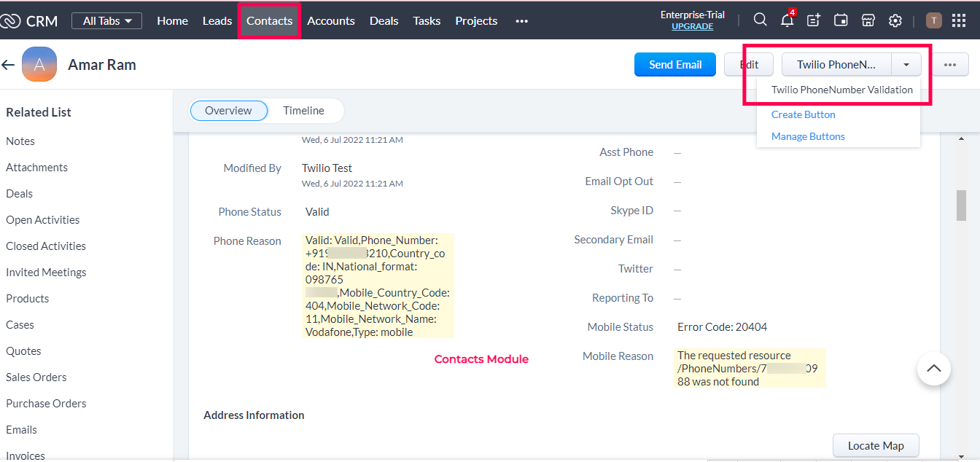
Task: Click the Phone Reason highlighted text
Action: click(x=378, y=286)
